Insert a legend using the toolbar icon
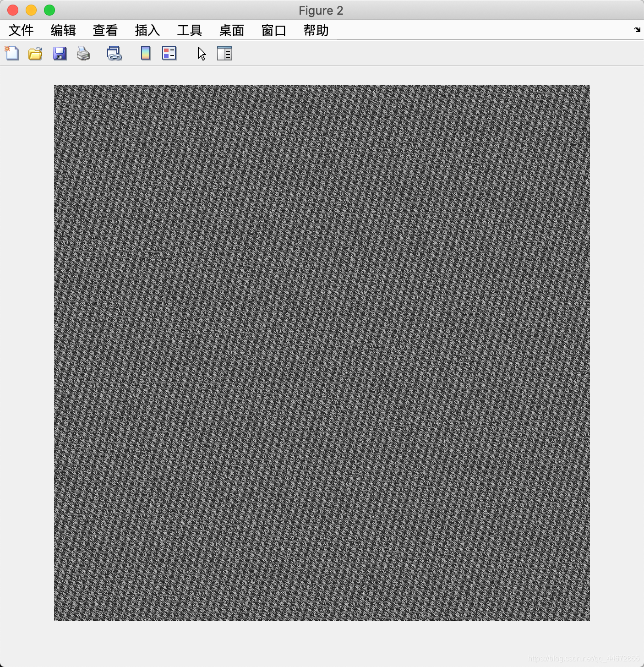Image resolution: width=644 pixels, height=667 pixels. [169, 53]
